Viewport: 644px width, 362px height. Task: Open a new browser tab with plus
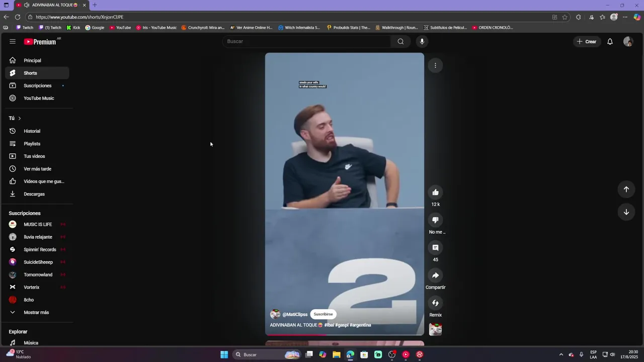(x=95, y=5)
